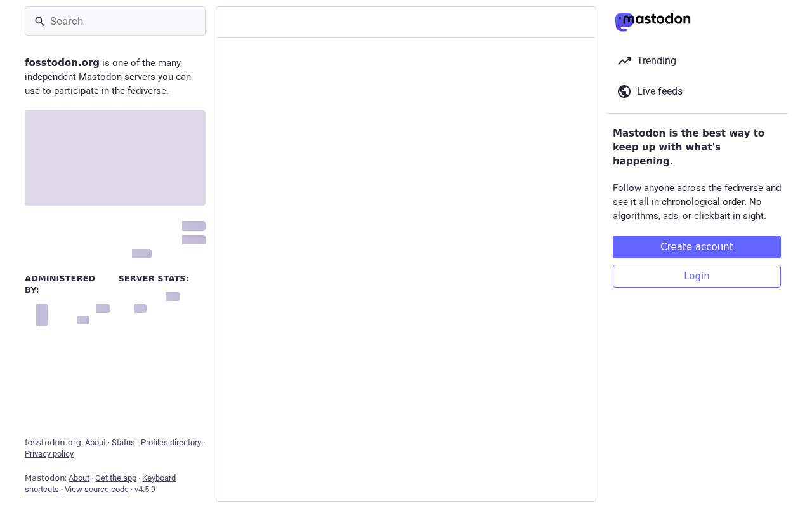Open Mastodon About link in footer
The width and height of the screenshot is (812, 508).
point(79,478)
